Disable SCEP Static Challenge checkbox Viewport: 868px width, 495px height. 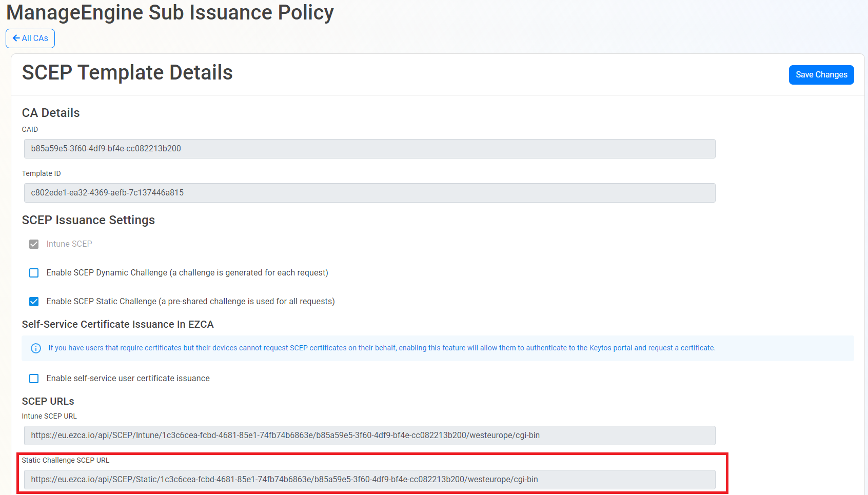click(x=34, y=302)
